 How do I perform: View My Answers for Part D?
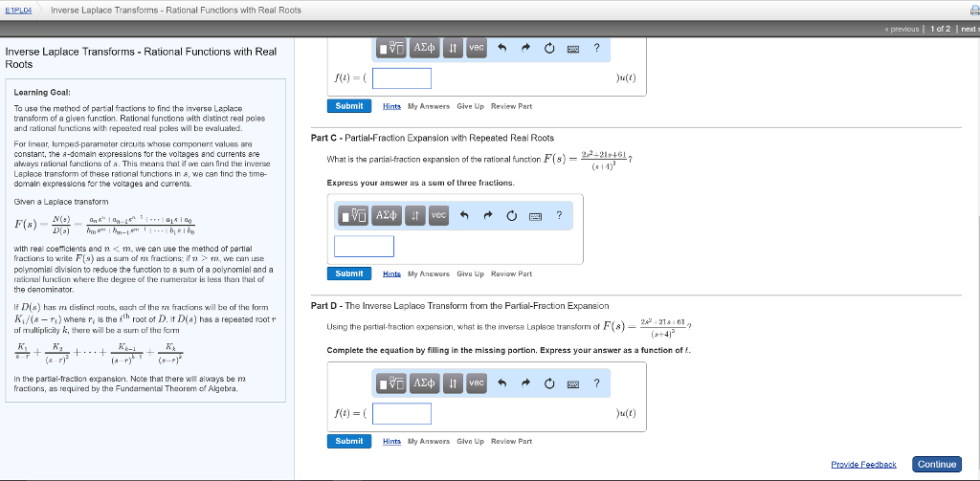coord(429,442)
